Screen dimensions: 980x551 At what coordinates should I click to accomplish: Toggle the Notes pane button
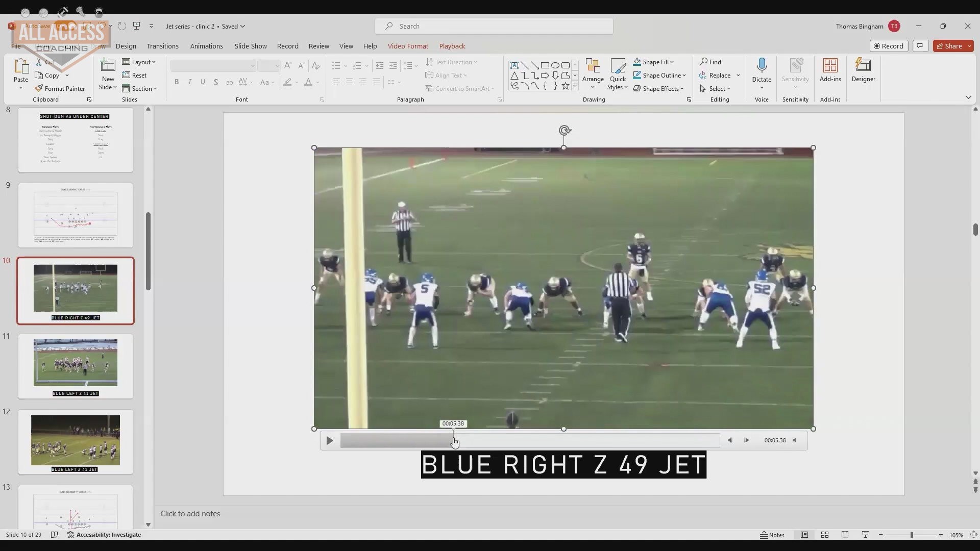pos(772,535)
